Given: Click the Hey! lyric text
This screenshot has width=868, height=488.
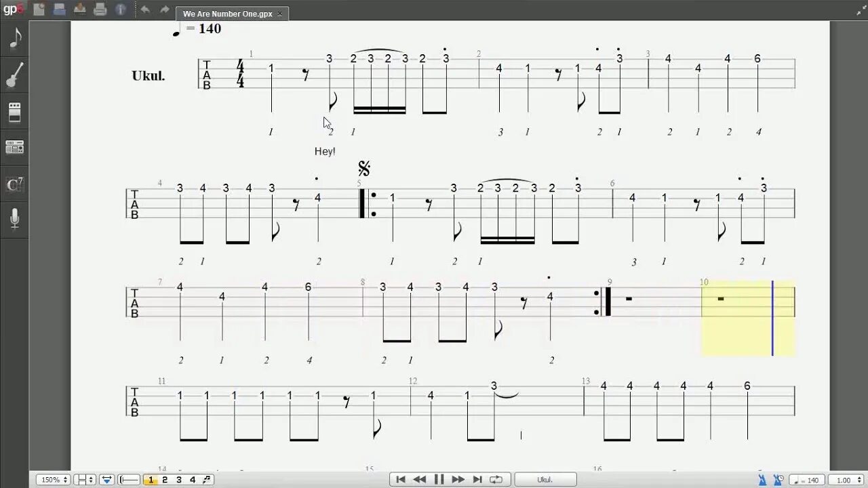Looking at the screenshot, I should tap(325, 152).
